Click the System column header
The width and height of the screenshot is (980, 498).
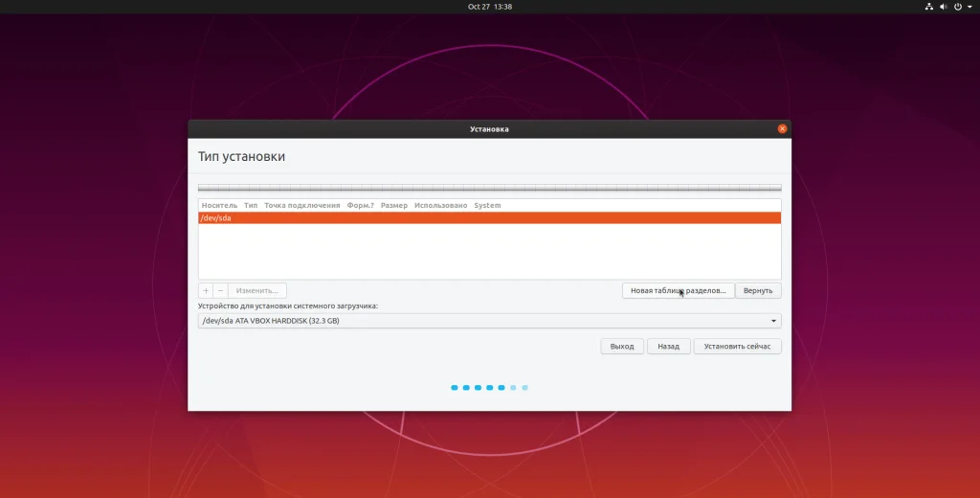pos(487,205)
